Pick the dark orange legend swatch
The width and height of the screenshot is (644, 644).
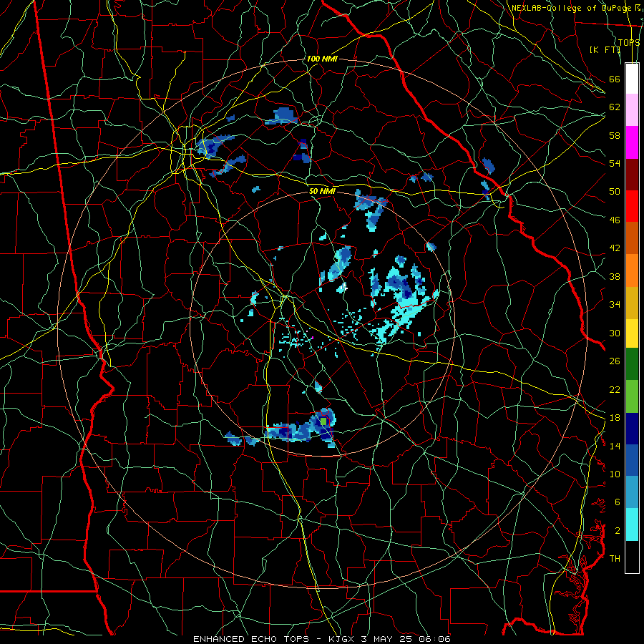point(632,238)
